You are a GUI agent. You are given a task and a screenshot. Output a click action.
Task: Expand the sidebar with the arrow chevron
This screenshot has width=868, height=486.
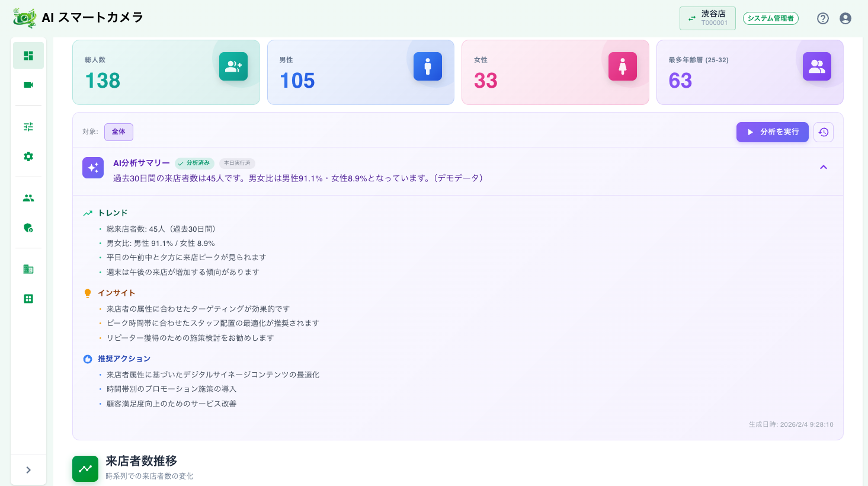point(28,469)
